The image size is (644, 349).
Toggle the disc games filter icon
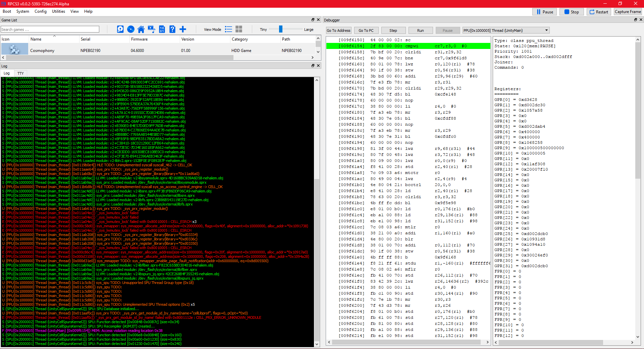[131, 30]
